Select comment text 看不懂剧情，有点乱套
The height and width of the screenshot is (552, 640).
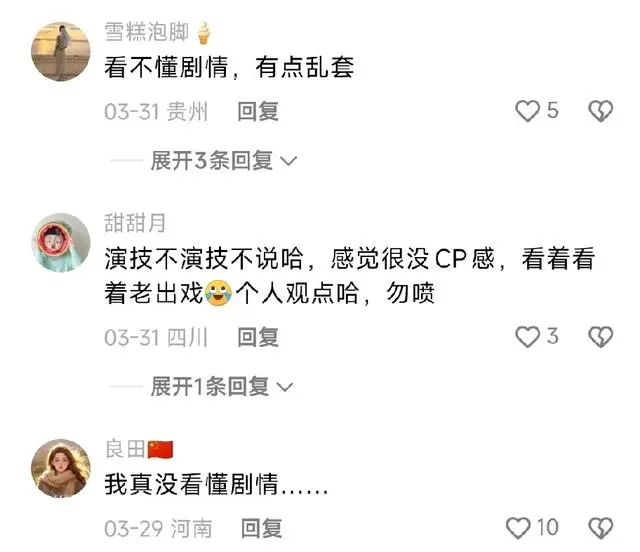pyautogui.click(x=229, y=67)
